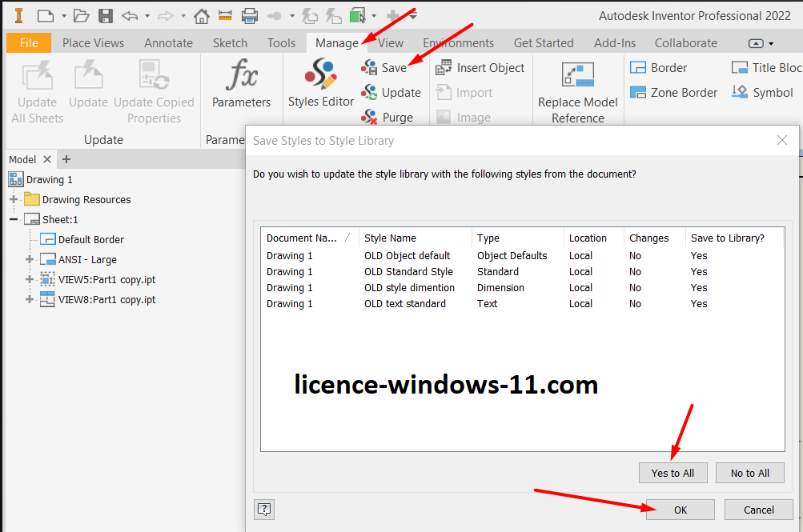
Task: Click the dialog help question mark button
Action: [264, 509]
